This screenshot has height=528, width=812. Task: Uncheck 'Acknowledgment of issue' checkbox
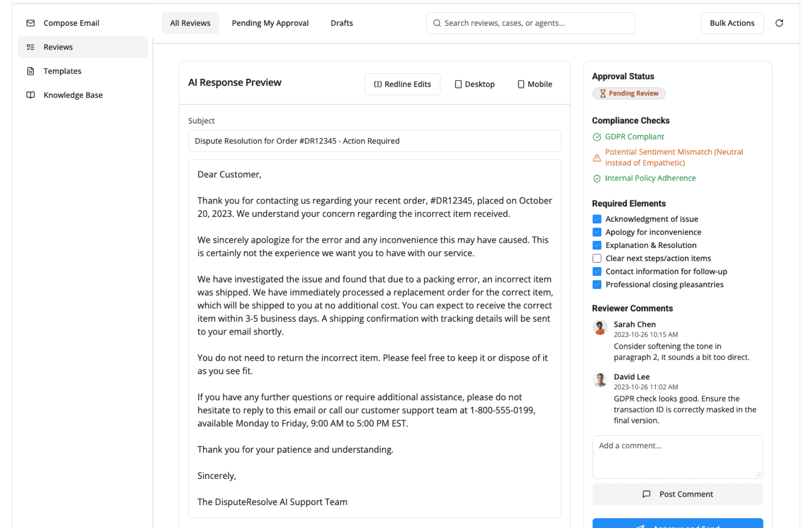(x=597, y=219)
